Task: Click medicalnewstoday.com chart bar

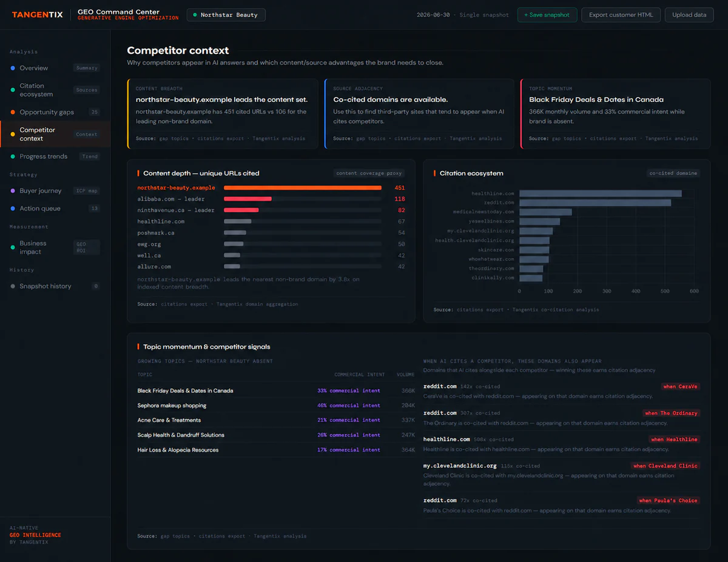Action: [x=545, y=212]
